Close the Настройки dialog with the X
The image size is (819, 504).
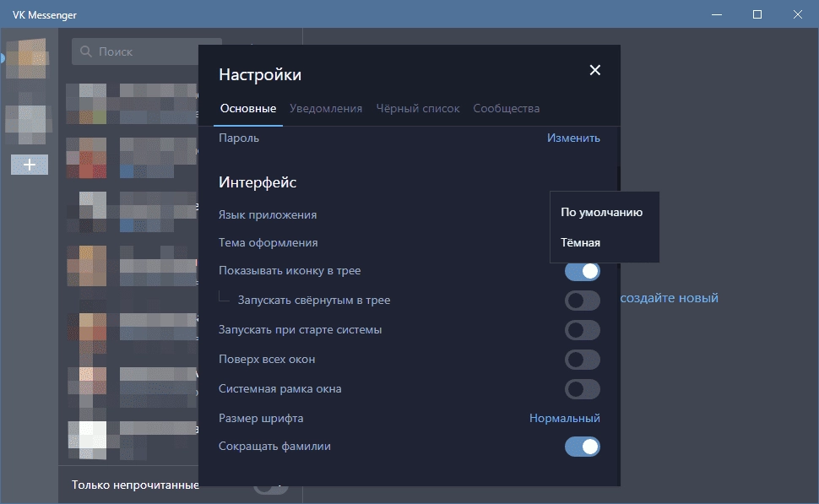tap(594, 70)
